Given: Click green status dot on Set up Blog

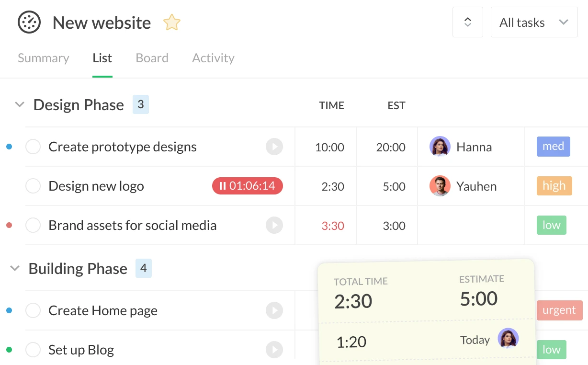Looking at the screenshot, I should (x=9, y=350).
